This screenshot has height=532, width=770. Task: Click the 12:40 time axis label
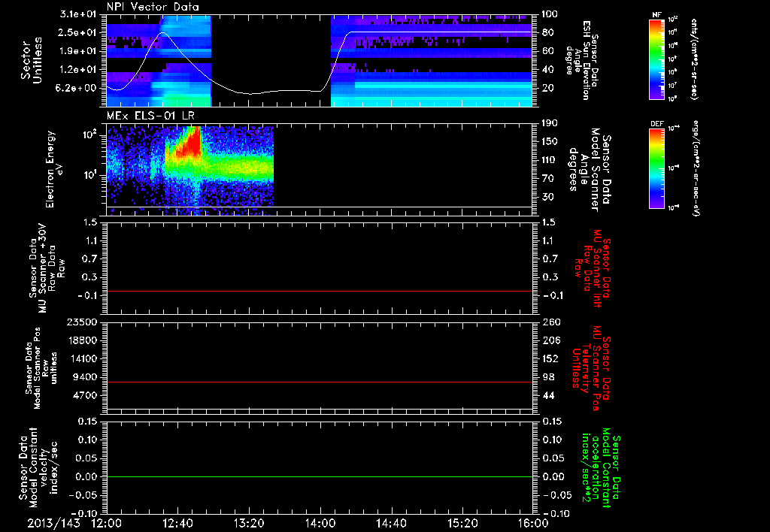point(177,523)
